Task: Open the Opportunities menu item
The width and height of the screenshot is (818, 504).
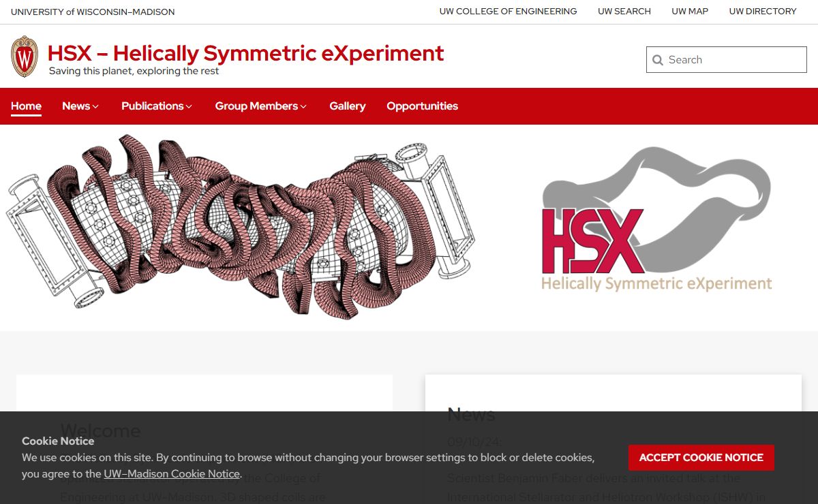Action: [x=422, y=106]
